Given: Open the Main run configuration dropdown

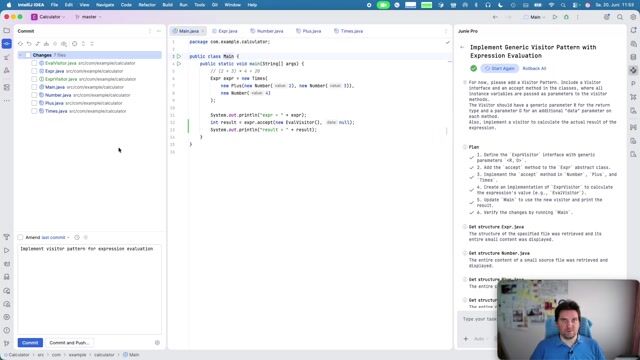Looking at the screenshot, I should click(535, 17).
